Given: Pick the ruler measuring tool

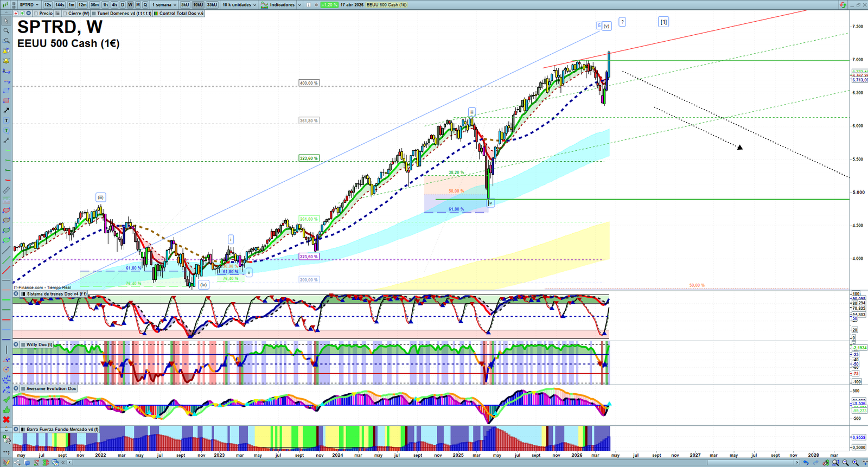Looking at the screenshot, I should (x=6, y=190).
